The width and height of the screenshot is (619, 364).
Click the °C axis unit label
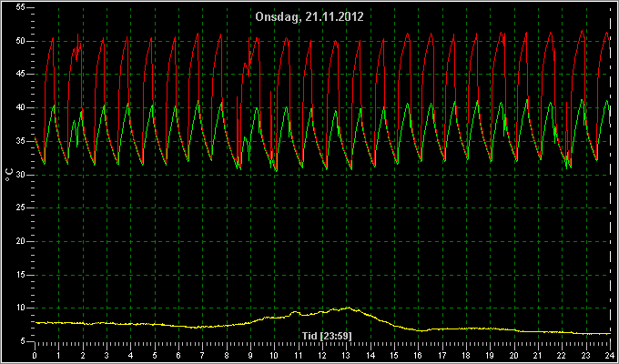pos(9,175)
